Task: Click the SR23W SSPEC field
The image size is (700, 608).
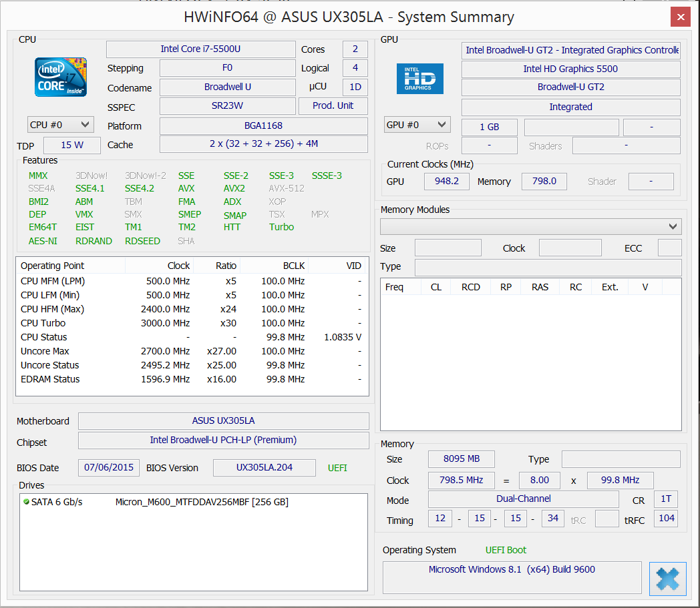Action: pyautogui.click(x=228, y=105)
